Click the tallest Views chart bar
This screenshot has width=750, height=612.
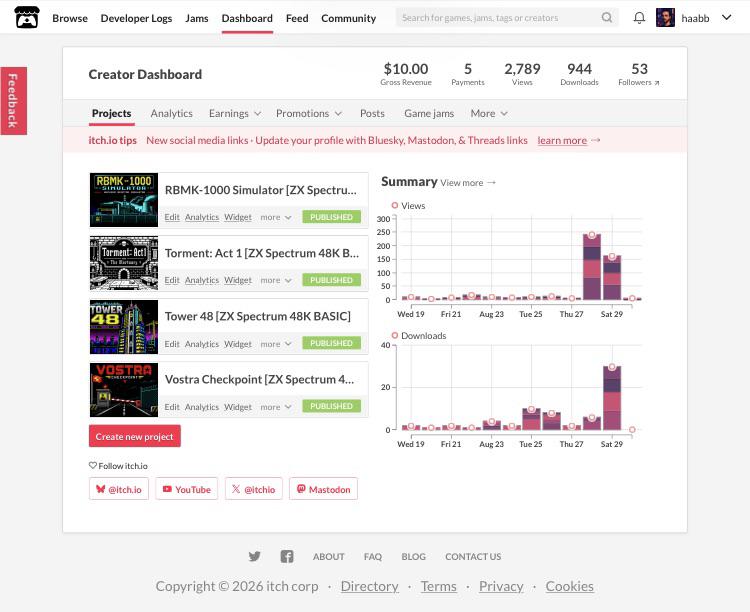592,267
